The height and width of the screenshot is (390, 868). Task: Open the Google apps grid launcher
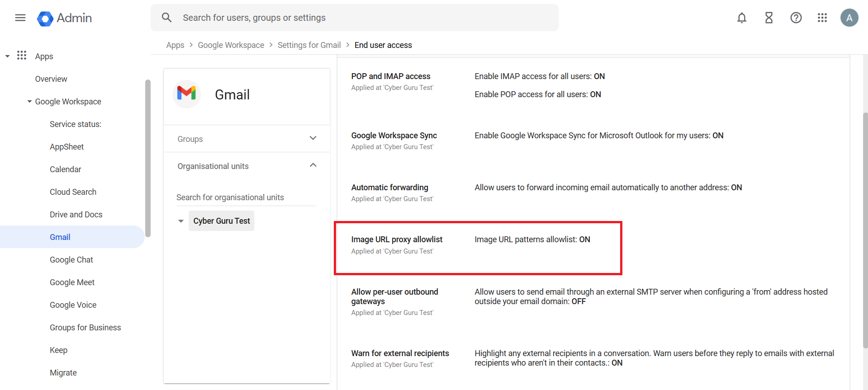point(822,18)
